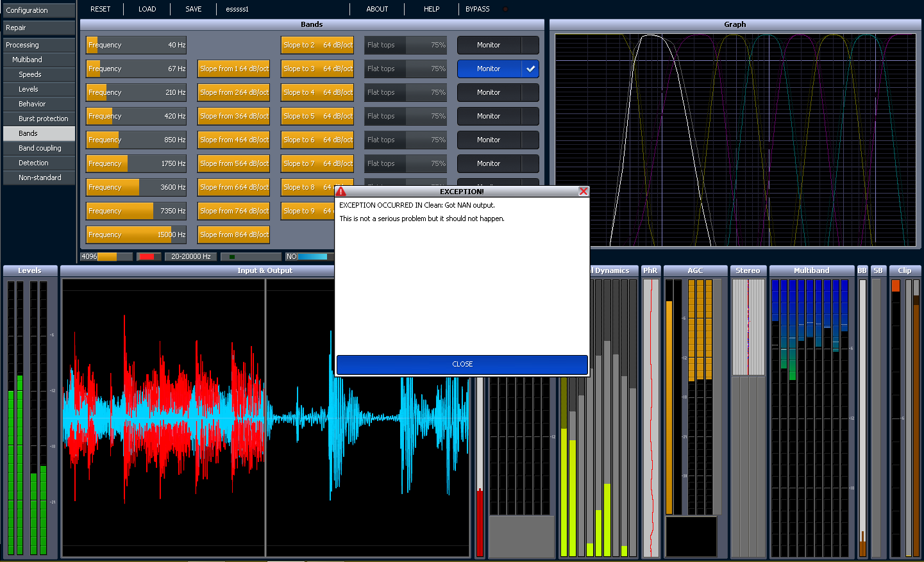
Task: Adjust the 1750 Hz Frequency slider
Action: click(x=136, y=163)
